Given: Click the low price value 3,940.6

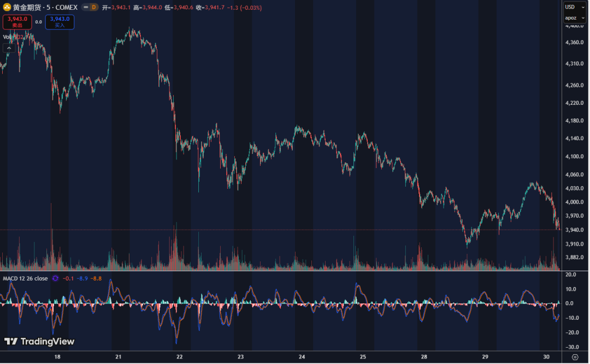Looking at the screenshot, I should pyautogui.click(x=183, y=8).
